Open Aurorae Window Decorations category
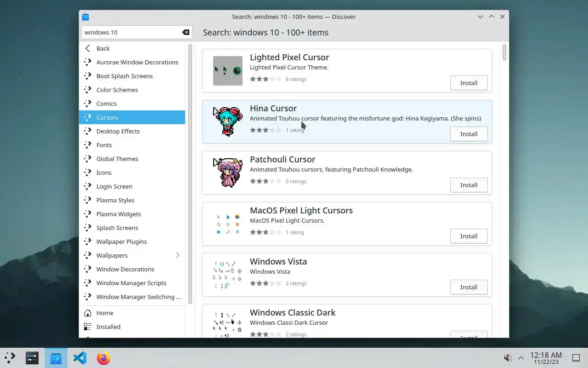The image size is (588, 368). click(132, 62)
